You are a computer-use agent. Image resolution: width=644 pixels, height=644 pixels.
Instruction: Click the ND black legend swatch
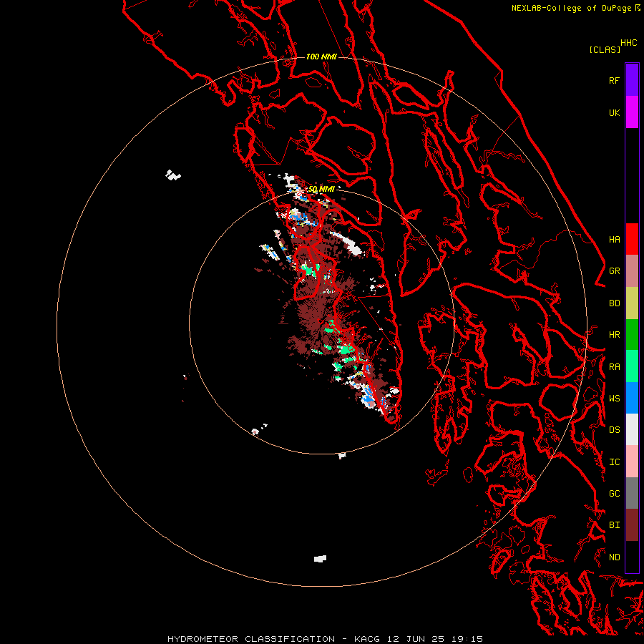[632, 557]
